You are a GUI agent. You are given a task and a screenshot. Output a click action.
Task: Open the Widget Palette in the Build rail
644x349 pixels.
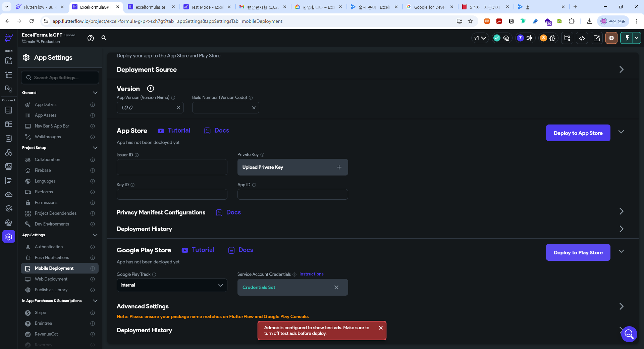(9, 61)
